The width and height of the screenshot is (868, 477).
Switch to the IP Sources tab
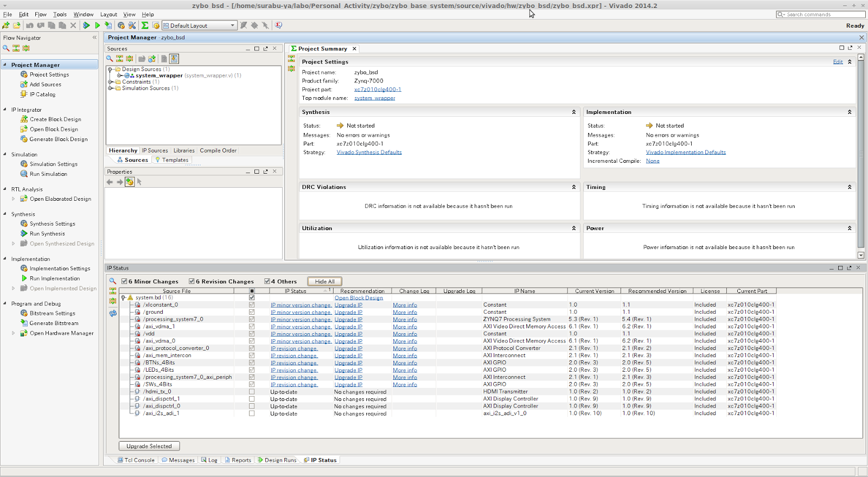tap(155, 150)
